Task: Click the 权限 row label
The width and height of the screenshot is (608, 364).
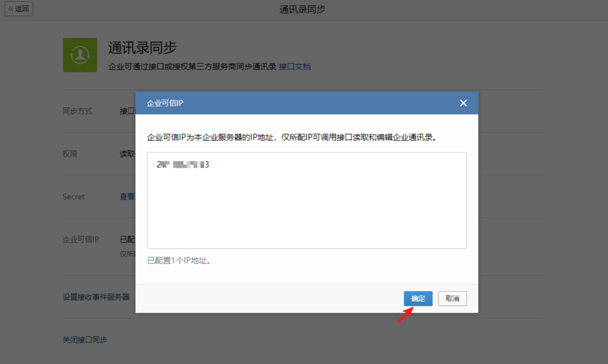Action: pos(70,154)
